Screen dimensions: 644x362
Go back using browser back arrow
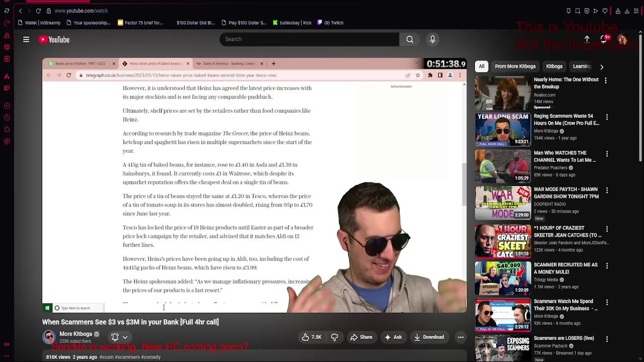pos(20,11)
